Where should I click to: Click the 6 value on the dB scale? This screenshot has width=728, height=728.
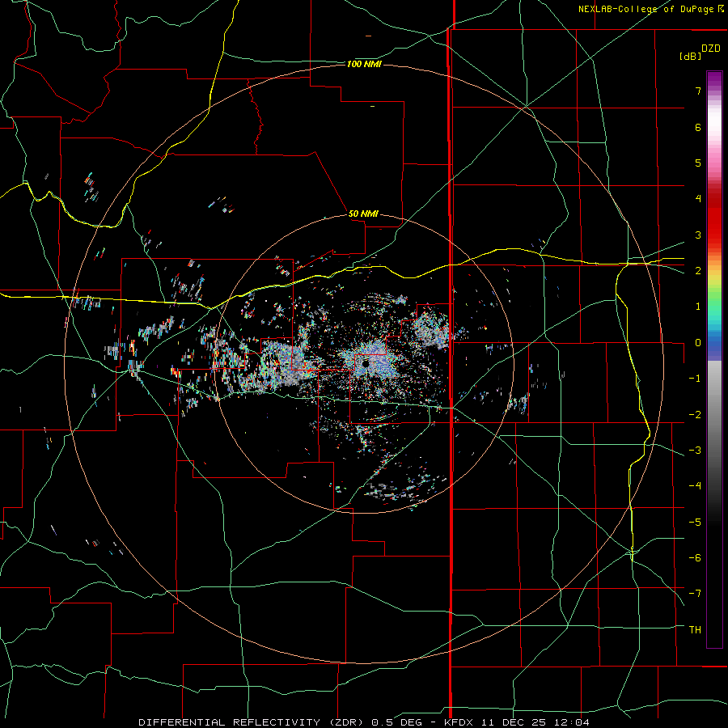pyautogui.click(x=698, y=127)
